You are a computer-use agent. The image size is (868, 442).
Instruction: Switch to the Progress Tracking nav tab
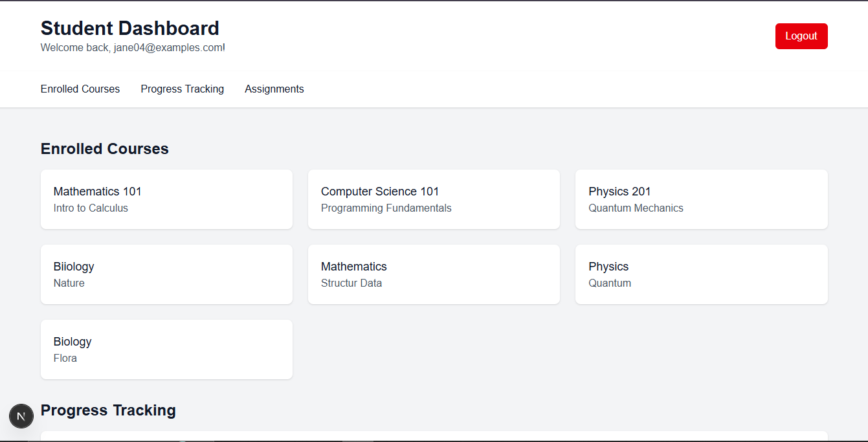point(183,89)
